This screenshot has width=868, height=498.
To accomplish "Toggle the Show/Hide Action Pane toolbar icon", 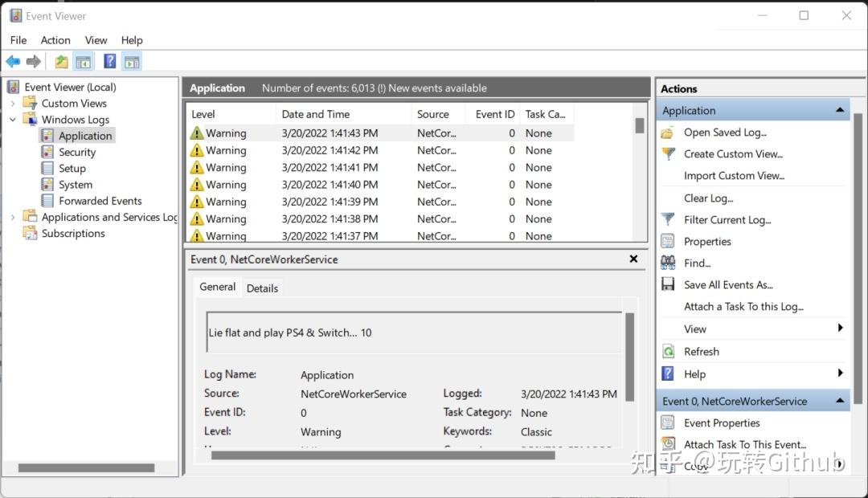I will point(131,61).
